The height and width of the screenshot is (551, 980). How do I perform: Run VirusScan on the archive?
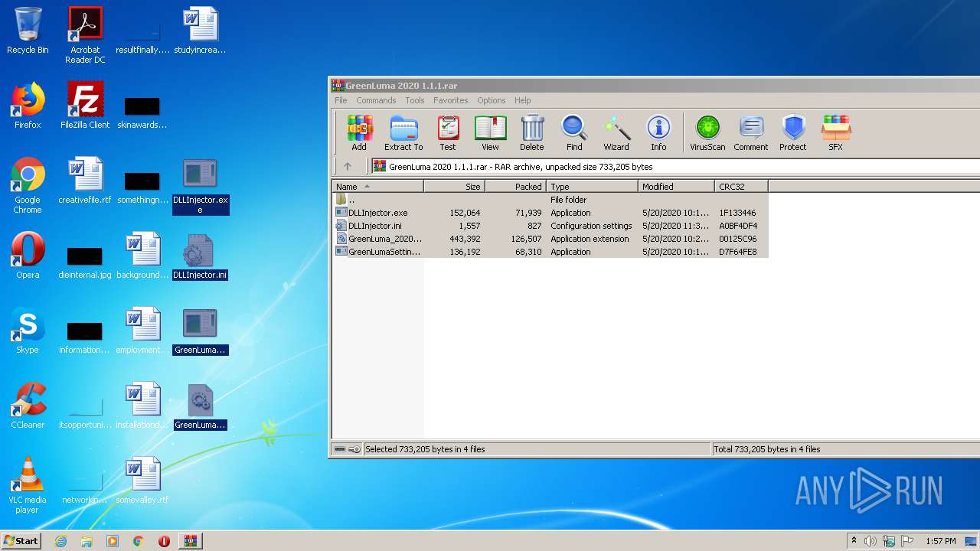[x=707, y=133]
